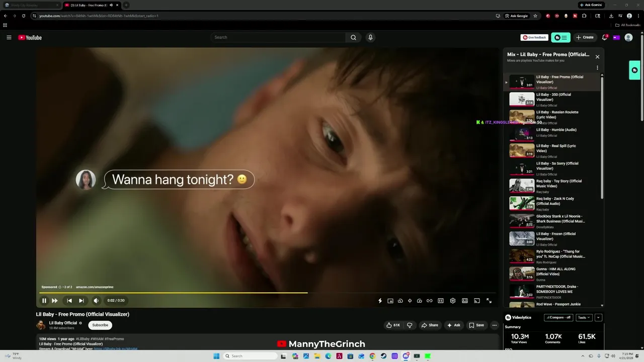Open the YouTube hamburger guide menu
Viewport: 644px width, 362px height.
click(x=9, y=37)
